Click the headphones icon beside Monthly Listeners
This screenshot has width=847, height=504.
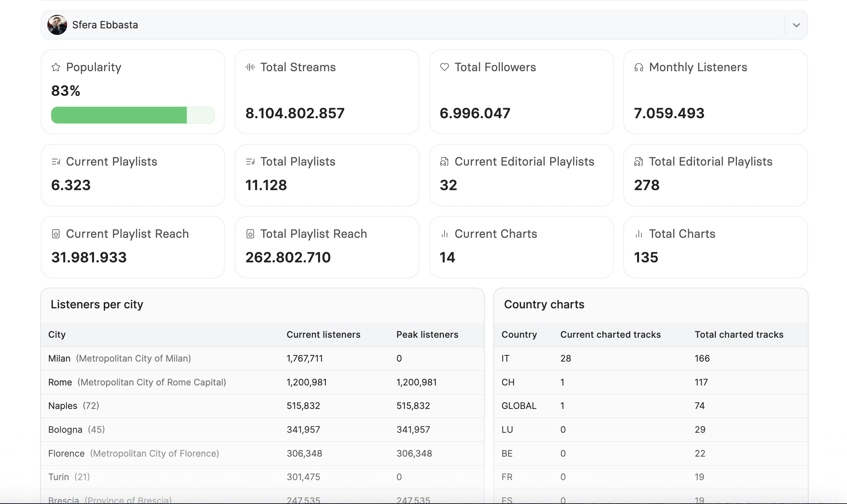[639, 67]
